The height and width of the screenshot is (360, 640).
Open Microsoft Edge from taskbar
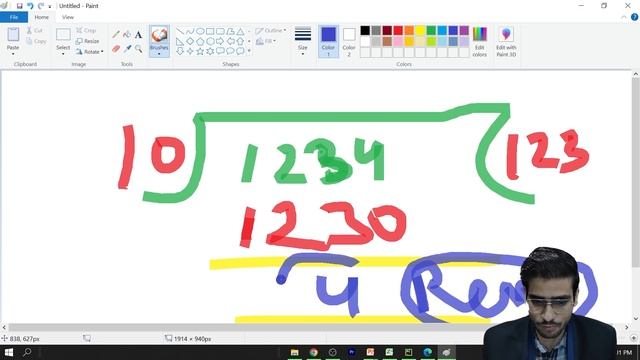tap(427, 352)
